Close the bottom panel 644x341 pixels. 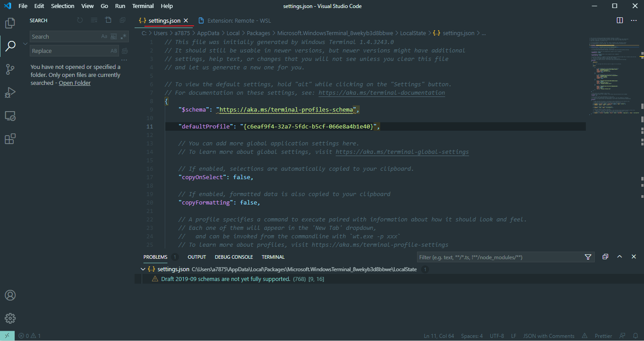tap(634, 257)
